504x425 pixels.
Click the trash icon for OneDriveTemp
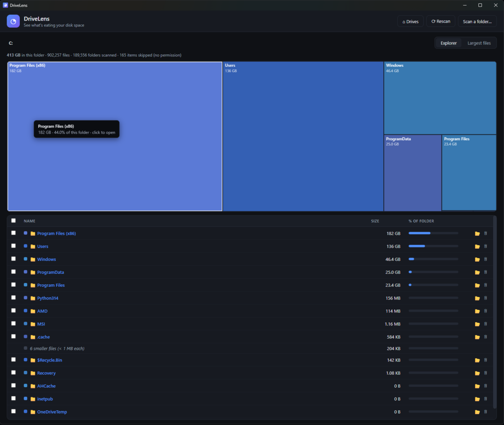[x=486, y=412]
